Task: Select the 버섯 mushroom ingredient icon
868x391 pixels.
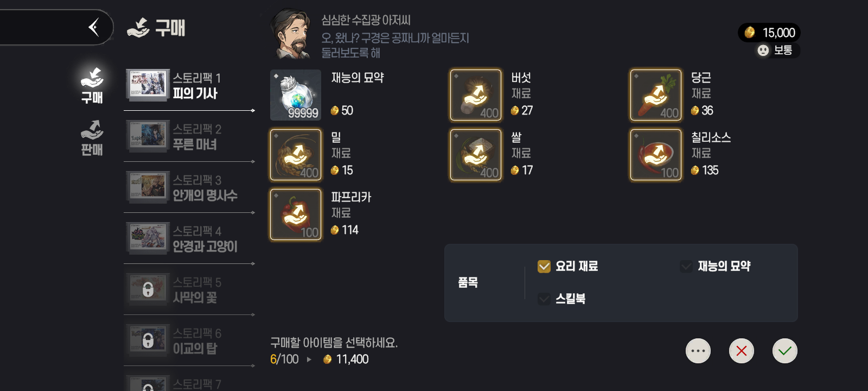Action: click(476, 95)
